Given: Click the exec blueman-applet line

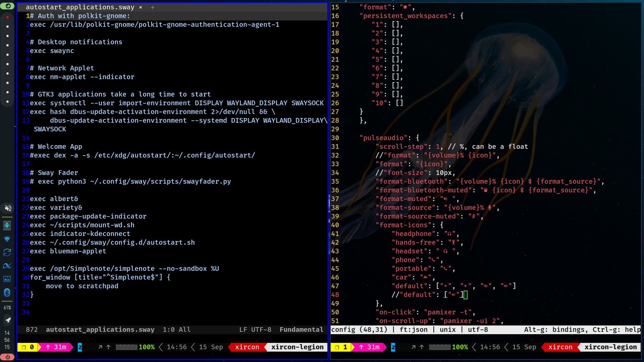Looking at the screenshot, I should point(68,251).
